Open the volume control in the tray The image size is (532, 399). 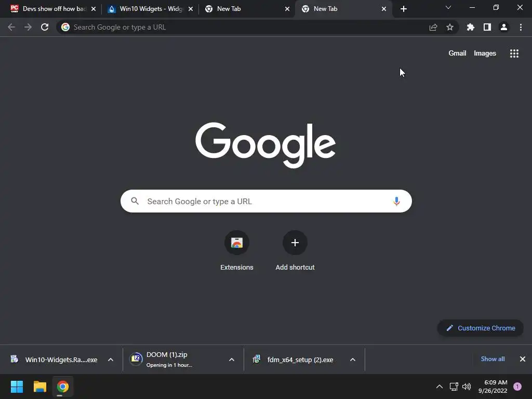click(467, 387)
